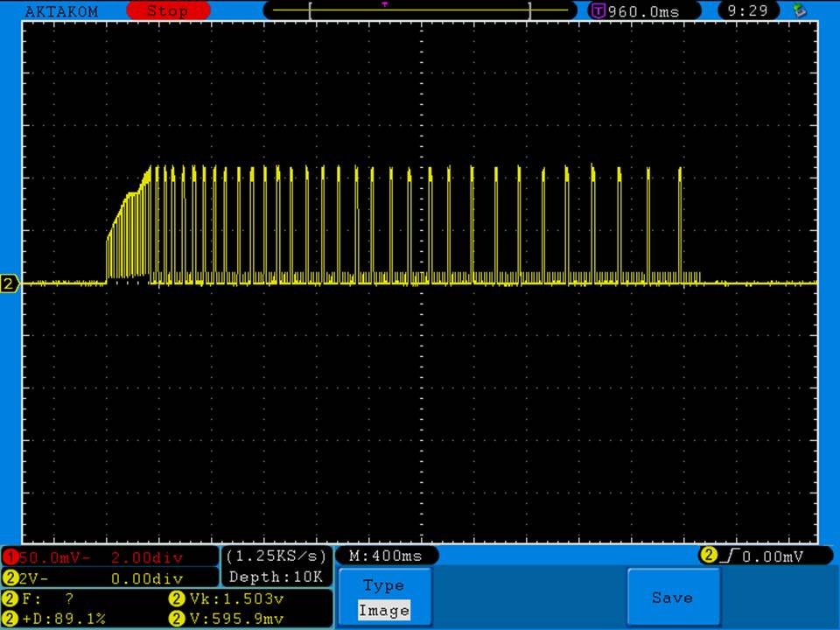The height and width of the screenshot is (630, 840).
Task: Click the red Stop status indicator
Action: pyautogui.click(x=168, y=11)
